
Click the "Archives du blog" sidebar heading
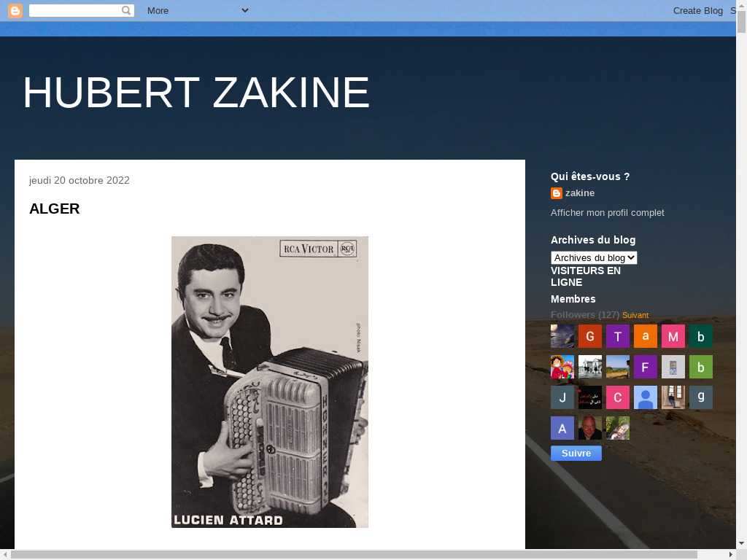(x=593, y=240)
